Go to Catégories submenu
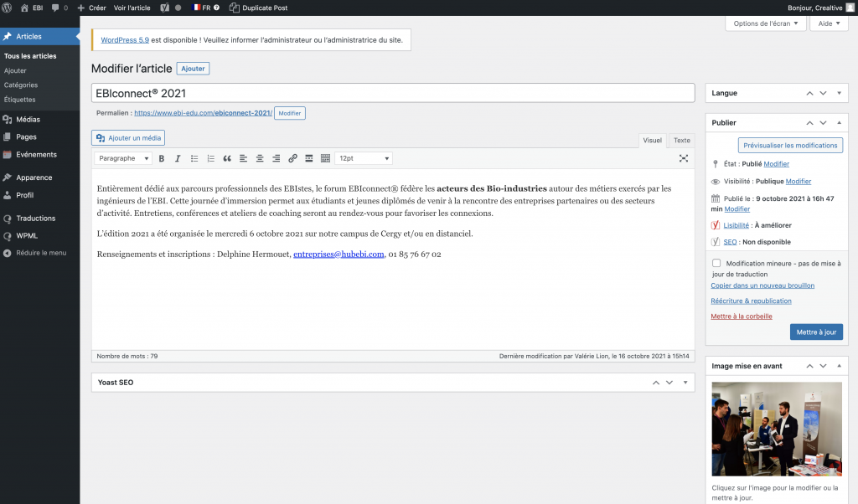This screenshot has width=858, height=504. [x=21, y=85]
